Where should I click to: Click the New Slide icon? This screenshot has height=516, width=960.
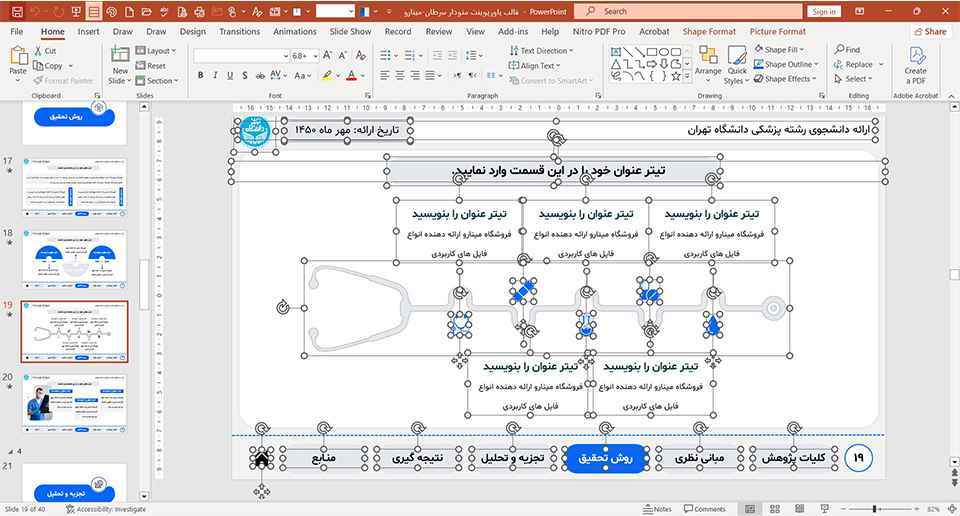(119, 62)
